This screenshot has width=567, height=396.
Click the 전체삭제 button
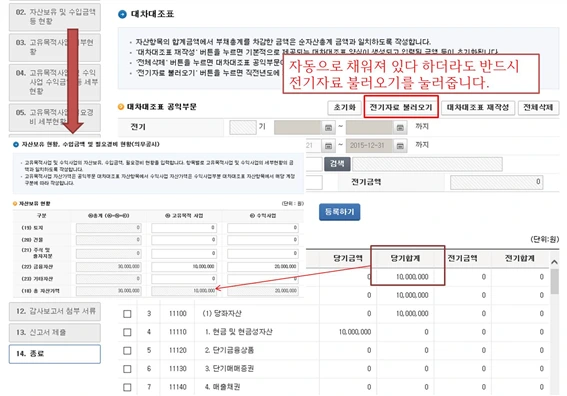click(538, 107)
